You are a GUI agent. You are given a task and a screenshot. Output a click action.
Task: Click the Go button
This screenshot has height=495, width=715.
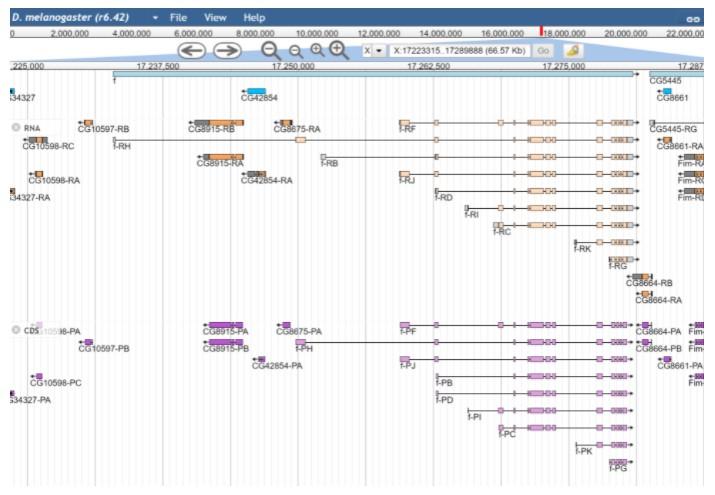pyautogui.click(x=543, y=51)
